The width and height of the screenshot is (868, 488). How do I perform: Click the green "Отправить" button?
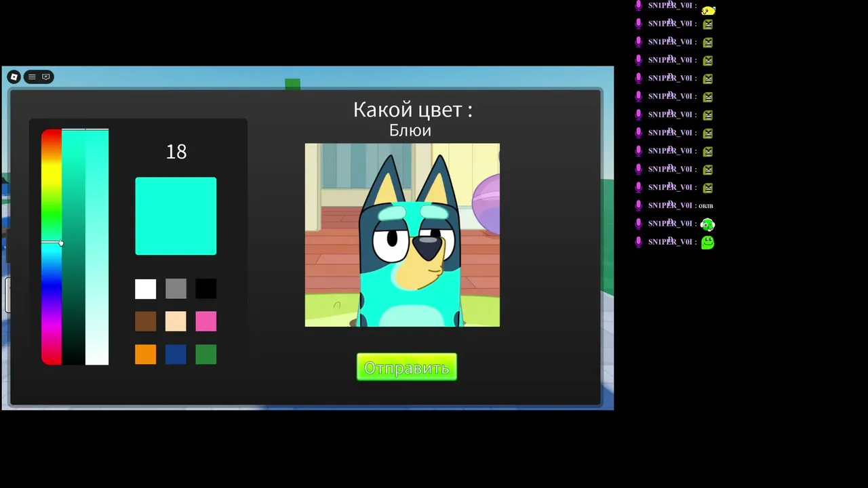click(407, 367)
